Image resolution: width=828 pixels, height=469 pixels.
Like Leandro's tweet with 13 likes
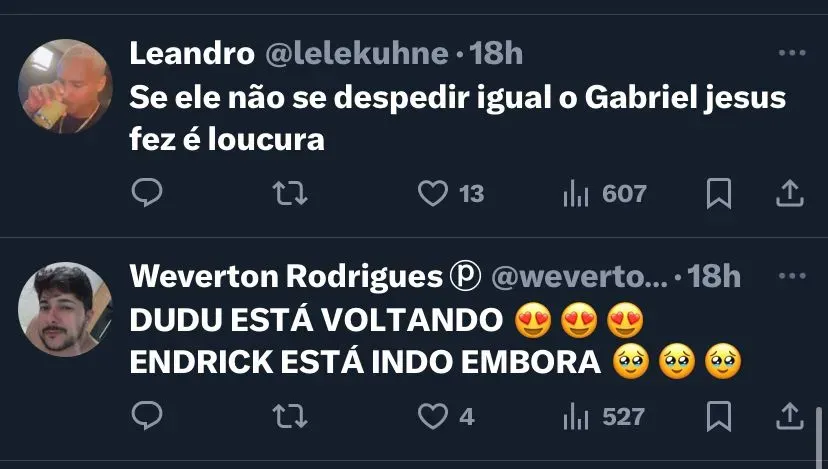point(451,193)
